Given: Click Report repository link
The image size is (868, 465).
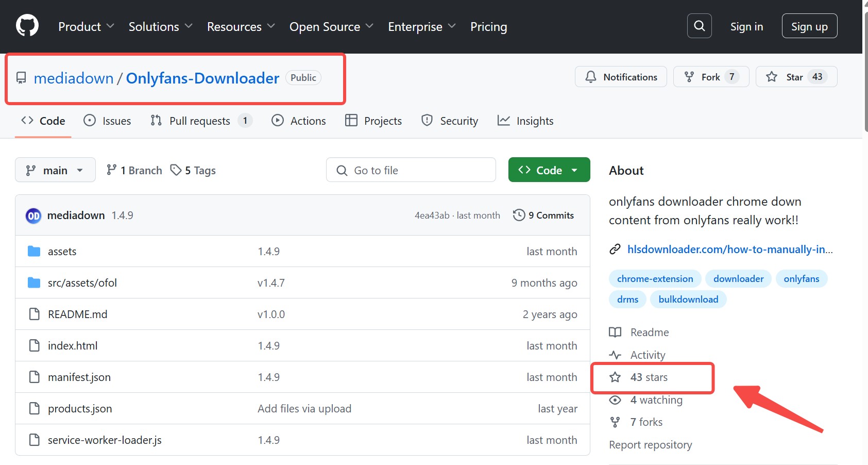Looking at the screenshot, I should (x=651, y=445).
